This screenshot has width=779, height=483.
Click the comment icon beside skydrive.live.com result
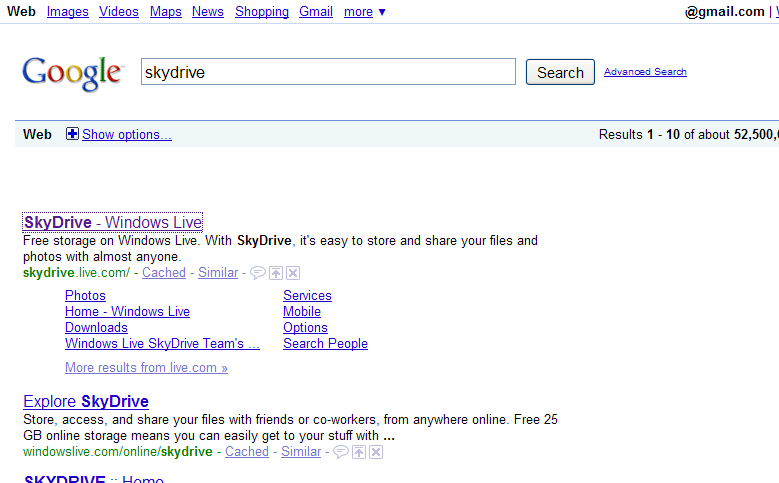coord(257,273)
